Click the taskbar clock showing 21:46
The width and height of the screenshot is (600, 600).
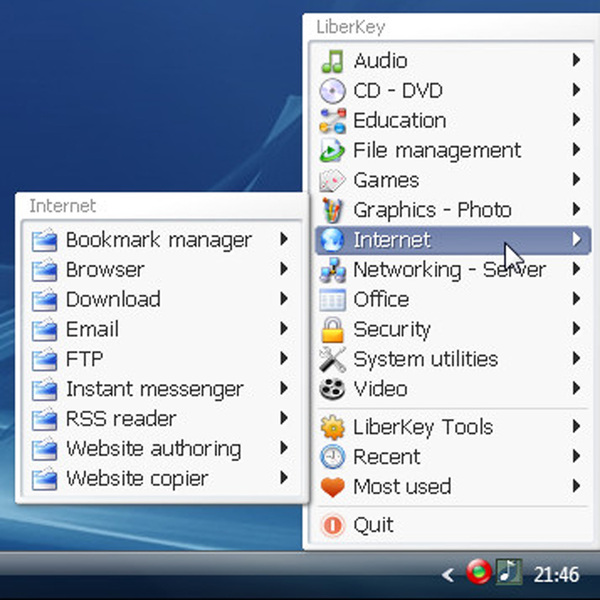pyautogui.click(x=556, y=574)
